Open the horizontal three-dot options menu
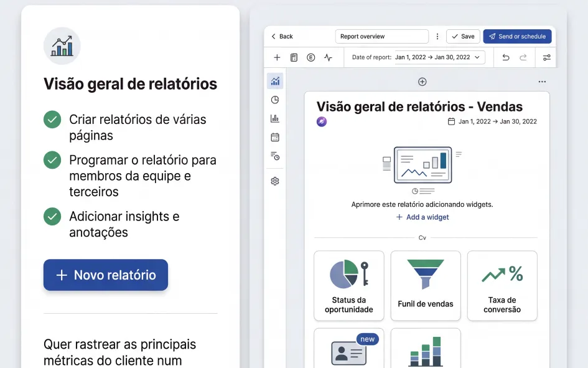 coord(542,82)
